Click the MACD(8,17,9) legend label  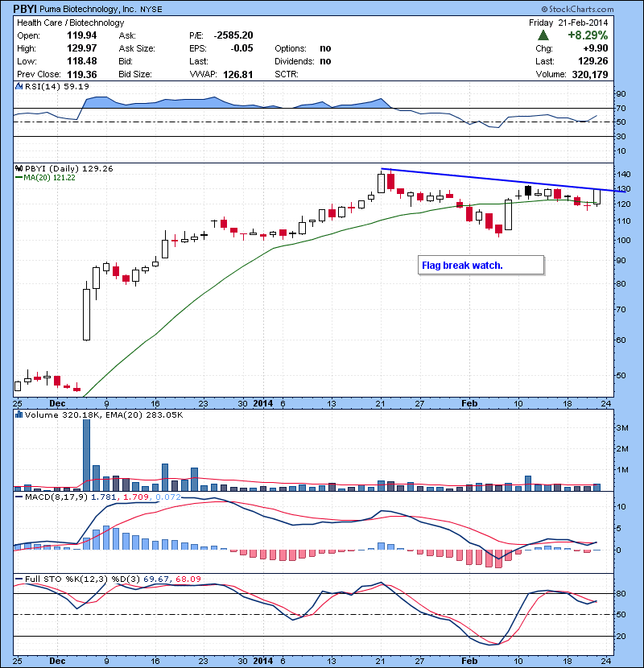[56, 497]
